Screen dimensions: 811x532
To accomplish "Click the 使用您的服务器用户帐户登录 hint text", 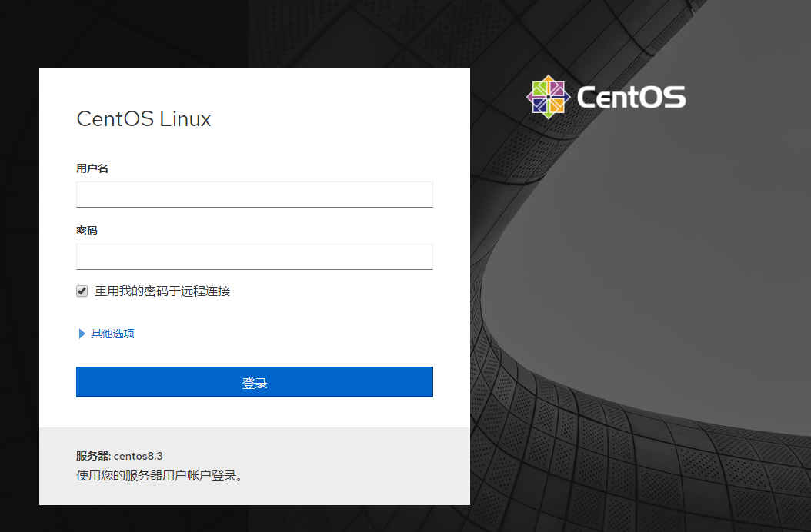I will 160,475.
